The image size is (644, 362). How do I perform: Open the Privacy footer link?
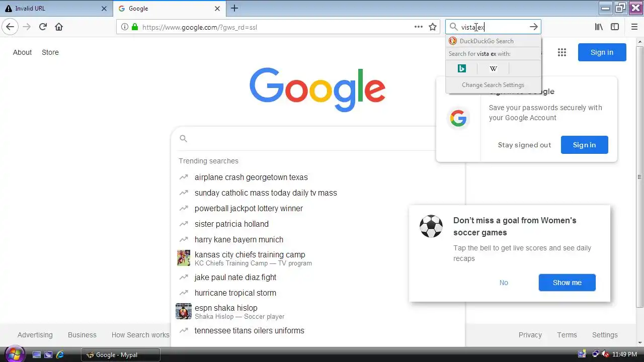(x=530, y=335)
